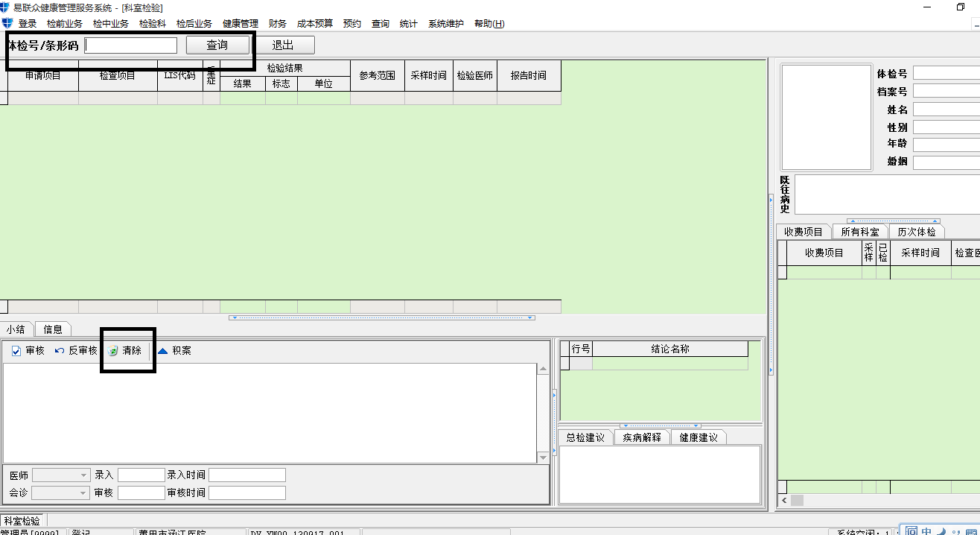Click the shield app icon beside 登录 menu
Viewport: 980px width, 535px height.
7,23
